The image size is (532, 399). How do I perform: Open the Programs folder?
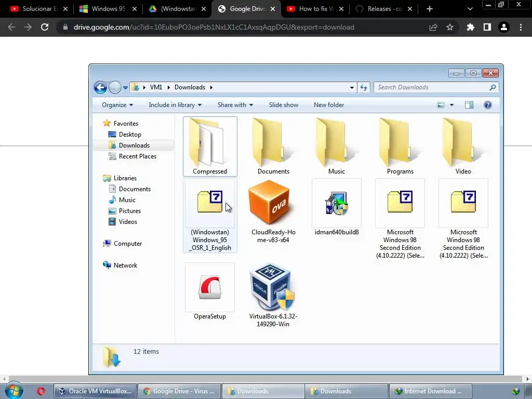pyautogui.click(x=400, y=146)
